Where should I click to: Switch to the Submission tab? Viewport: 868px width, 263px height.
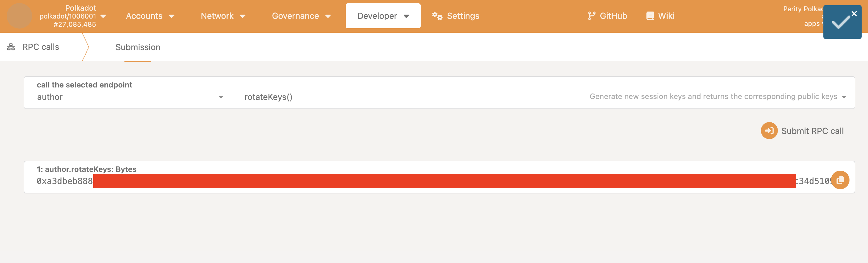tap(137, 47)
